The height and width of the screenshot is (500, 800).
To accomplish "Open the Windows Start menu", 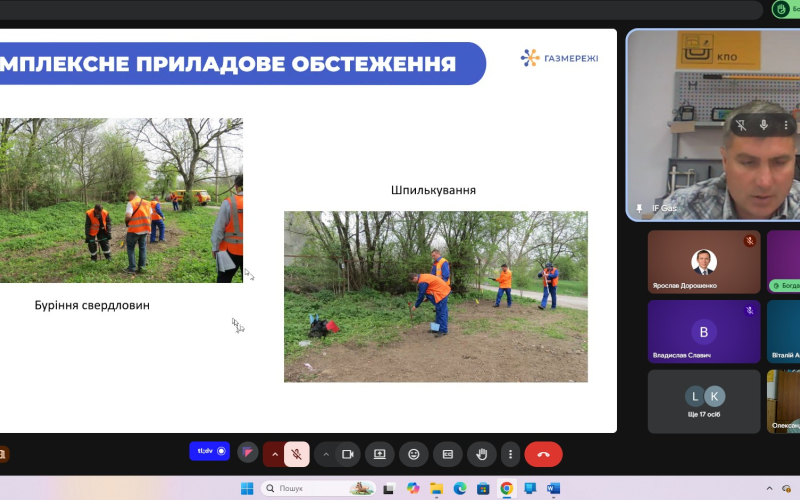I will [x=247, y=488].
